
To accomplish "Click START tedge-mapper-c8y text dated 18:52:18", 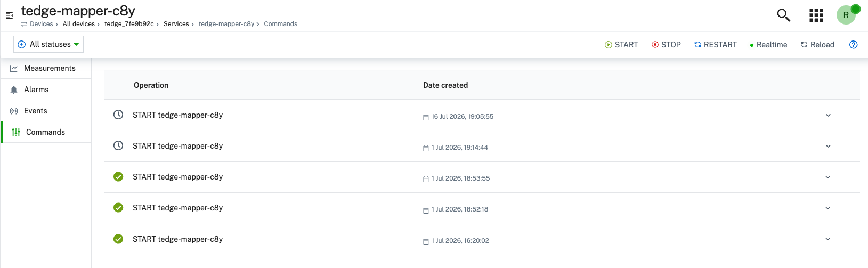I will tap(177, 208).
